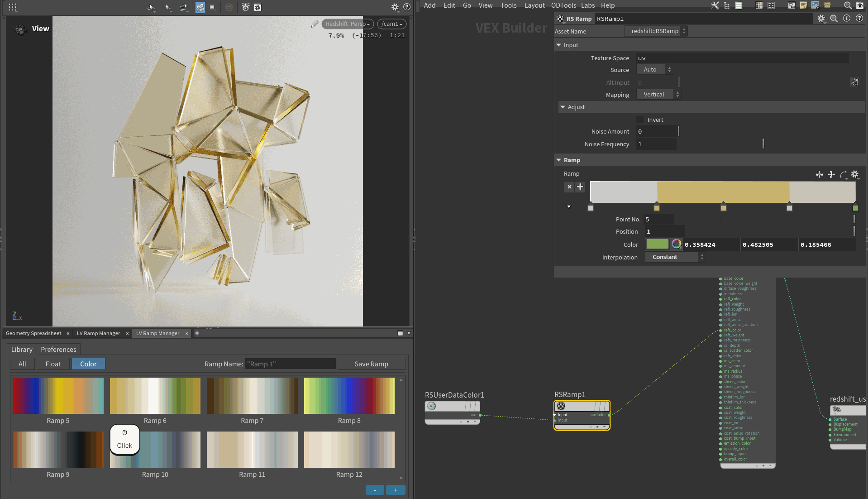Open Asset Name redshift::RSRamp dropdown
868x499 pixels.
click(656, 31)
